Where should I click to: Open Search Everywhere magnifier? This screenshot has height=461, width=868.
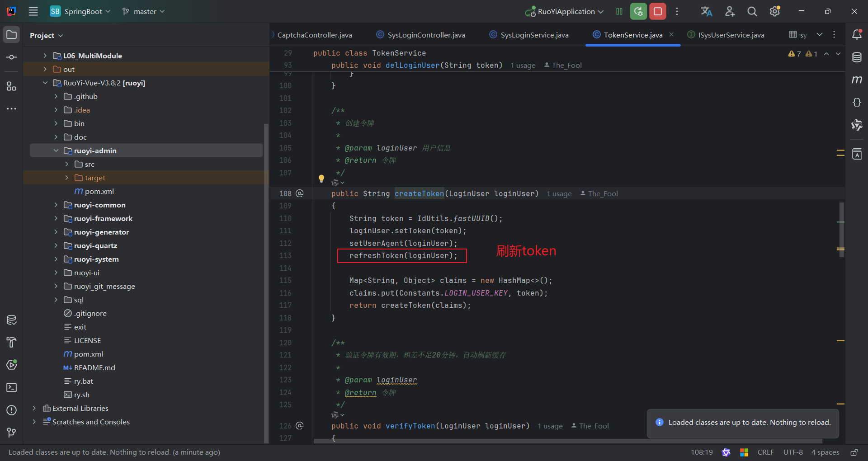752,11
